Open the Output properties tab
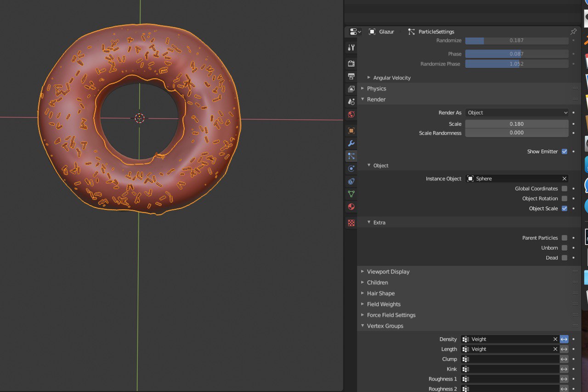This screenshot has height=392, width=588. [x=351, y=76]
